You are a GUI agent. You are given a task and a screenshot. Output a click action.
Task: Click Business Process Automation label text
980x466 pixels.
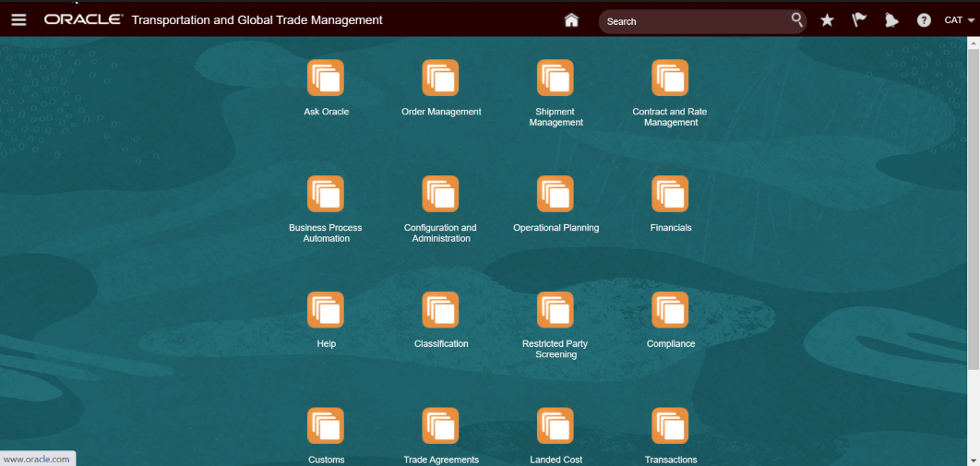[x=326, y=233]
